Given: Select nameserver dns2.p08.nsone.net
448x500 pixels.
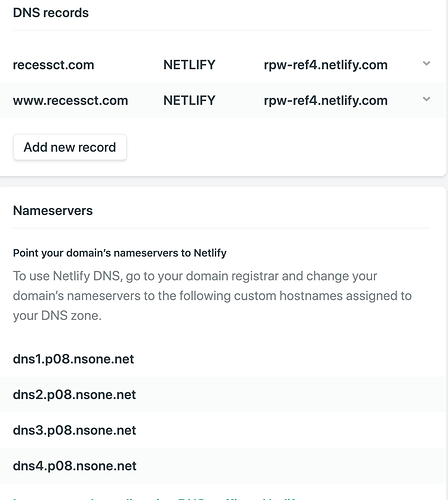Looking at the screenshot, I should [74, 395].
